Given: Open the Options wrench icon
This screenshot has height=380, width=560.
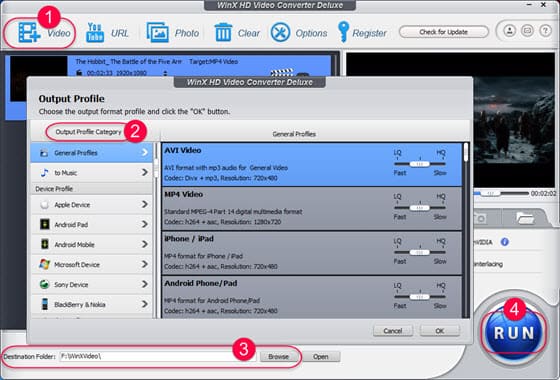Looking at the screenshot, I should tap(280, 32).
